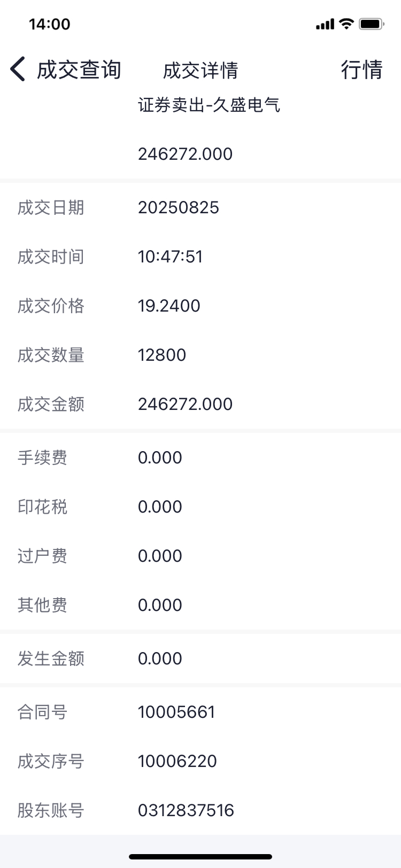Tap the Wi-Fi status icon
Image resolution: width=401 pixels, height=868 pixels.
click(x=346, y=24)
